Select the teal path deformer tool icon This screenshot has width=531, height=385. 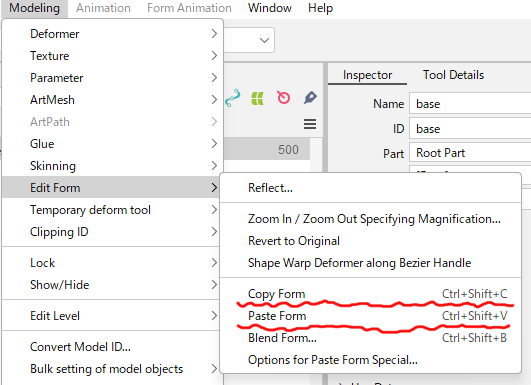[x=233, y=98]
